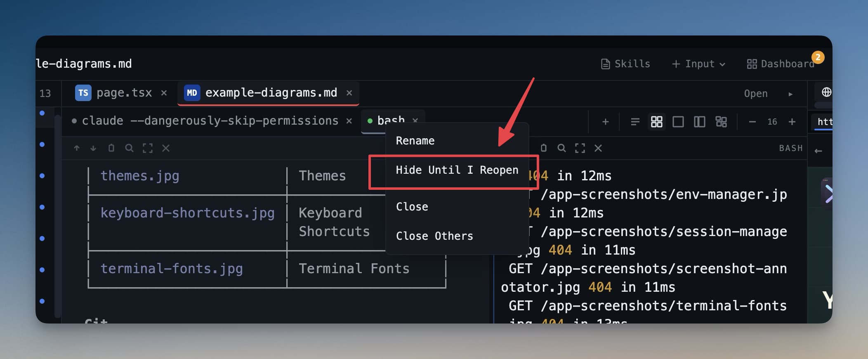
Task: Click the terminal-fonts.jpg table cell
Action: coord(172,269)
